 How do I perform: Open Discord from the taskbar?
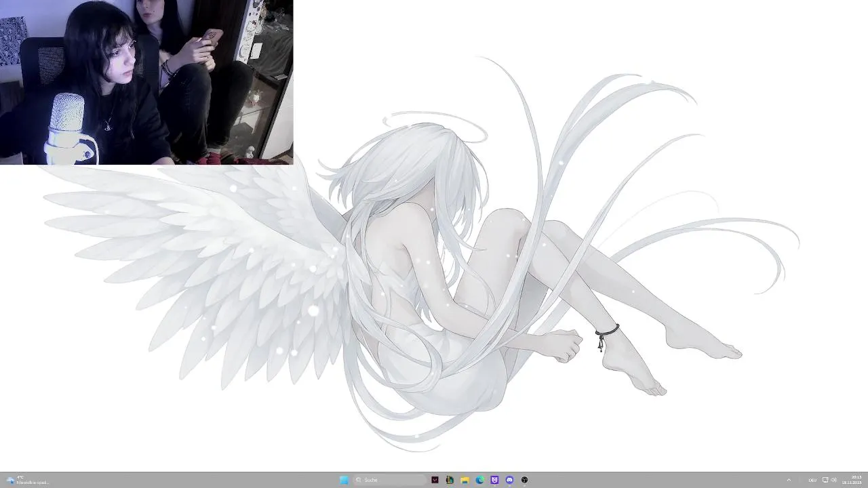click(x=509, y=480)
